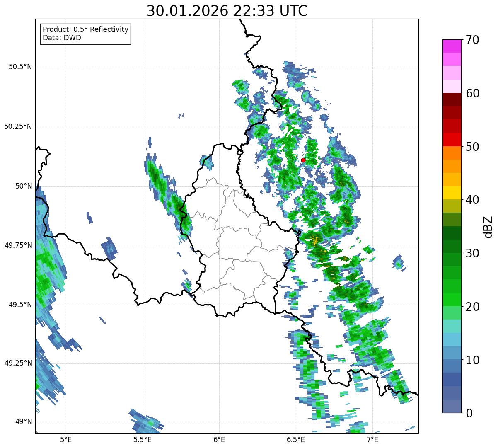Click the "dBZ" colorbar label

(x=488, y=227)
